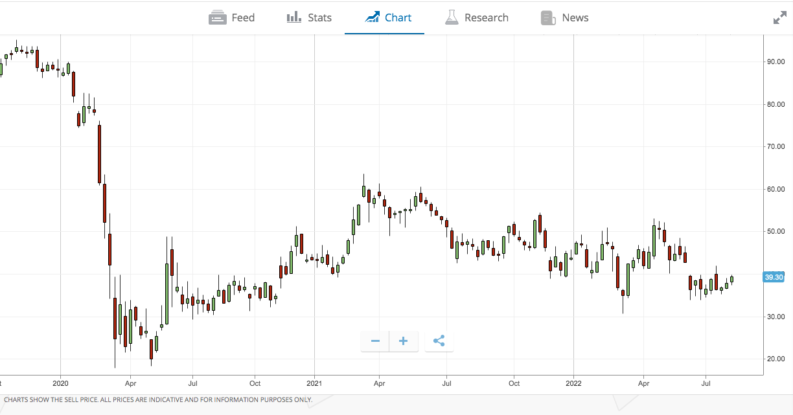This screenshot has height=415, width=793.
Task: Click the Feed tab newspaper icon
Action: 217,18
